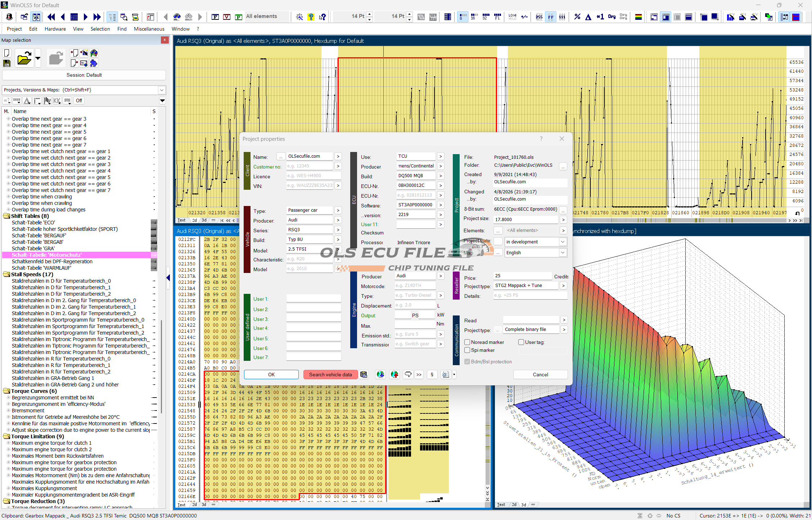Check the Spi marker checkbox
Screen dimensions: 812x520
click(467, 350)
